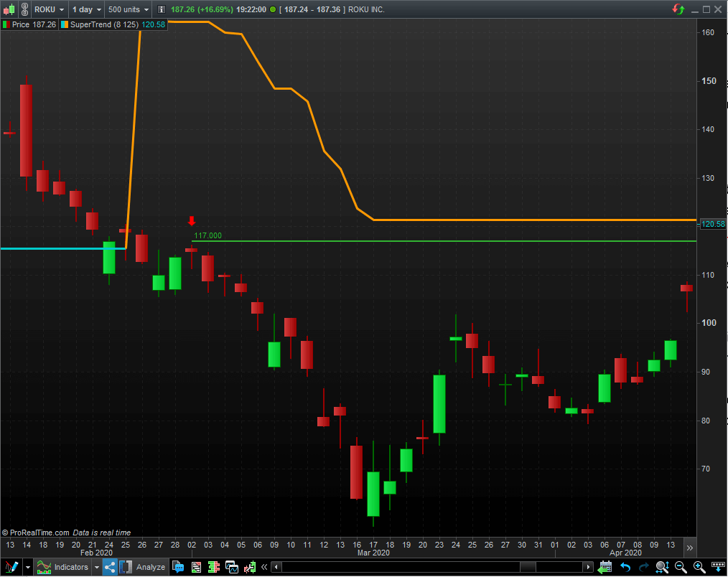Click the 150 price axis label
The width and height of the screenshot is (728, 577).
pyautogui.click(x=709, y=81)
